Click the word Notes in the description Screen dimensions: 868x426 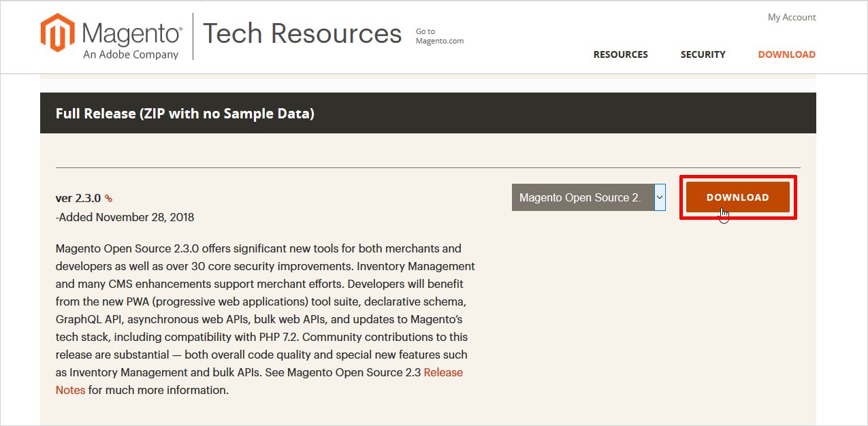tap(71, 390)
